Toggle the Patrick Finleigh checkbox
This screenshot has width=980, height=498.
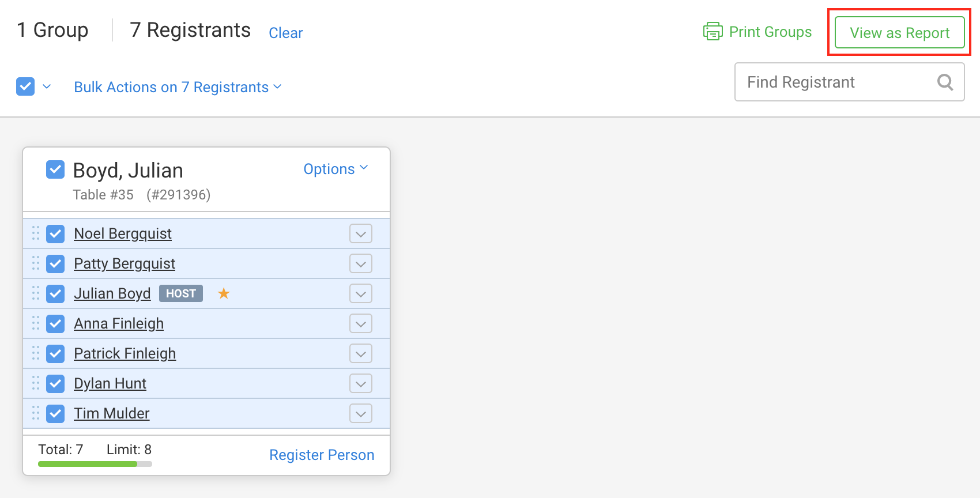pos(55,353)
